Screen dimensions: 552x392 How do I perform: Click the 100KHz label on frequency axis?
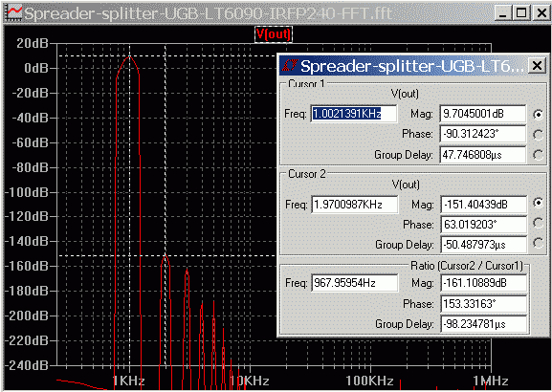[369, 381]
